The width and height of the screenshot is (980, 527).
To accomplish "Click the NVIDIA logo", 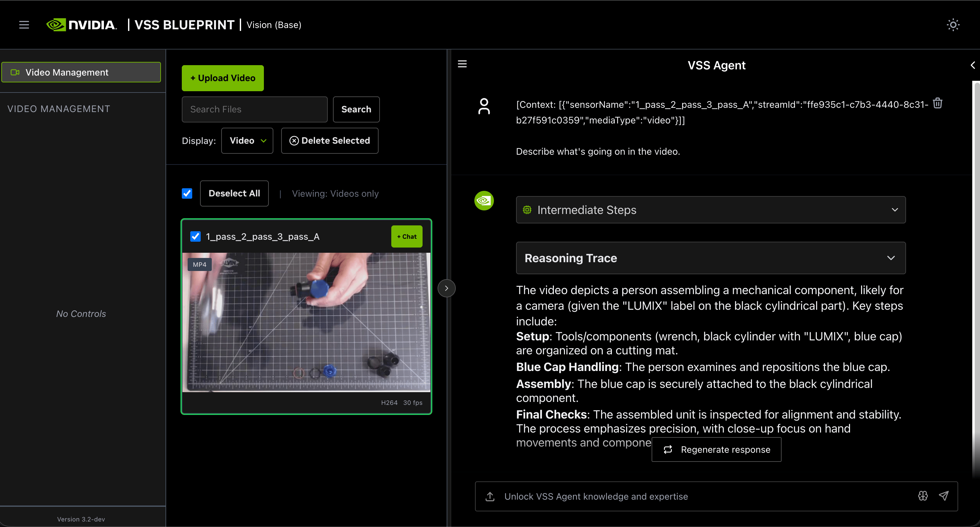I will coord(81,25).
